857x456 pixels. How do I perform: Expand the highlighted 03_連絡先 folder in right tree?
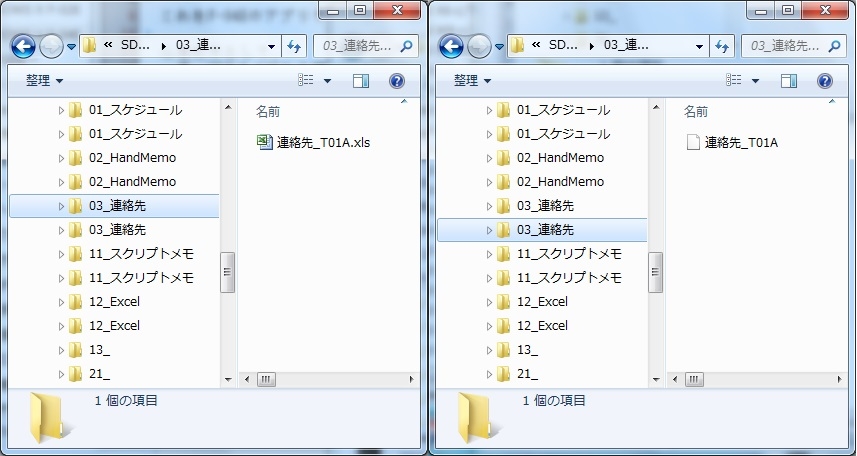pyautogui.click(x=489, y=230)
